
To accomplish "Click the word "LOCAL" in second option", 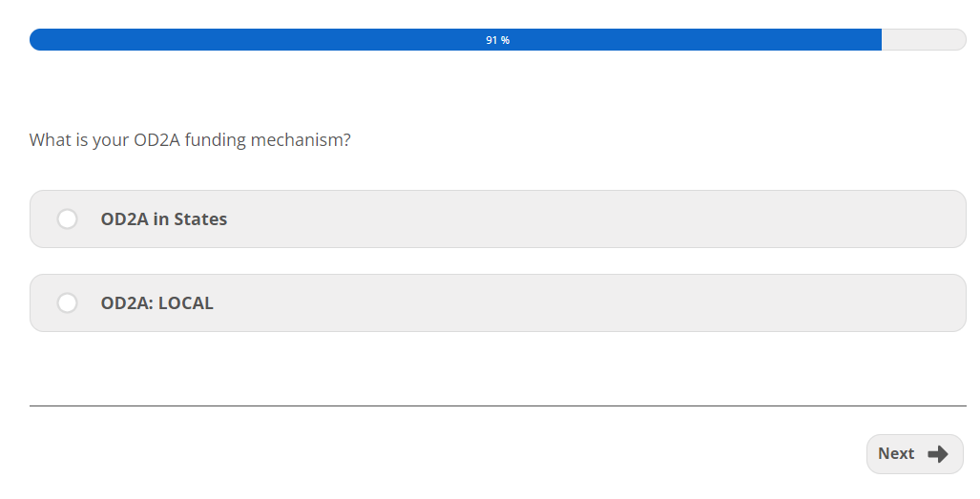I will [185, 303].
